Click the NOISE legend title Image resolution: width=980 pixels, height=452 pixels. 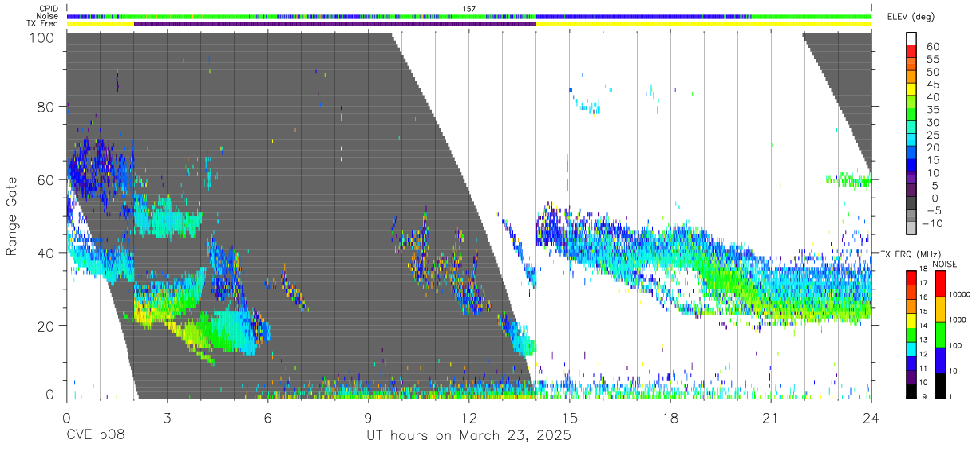pyautogui.click(x=945, y=264)
